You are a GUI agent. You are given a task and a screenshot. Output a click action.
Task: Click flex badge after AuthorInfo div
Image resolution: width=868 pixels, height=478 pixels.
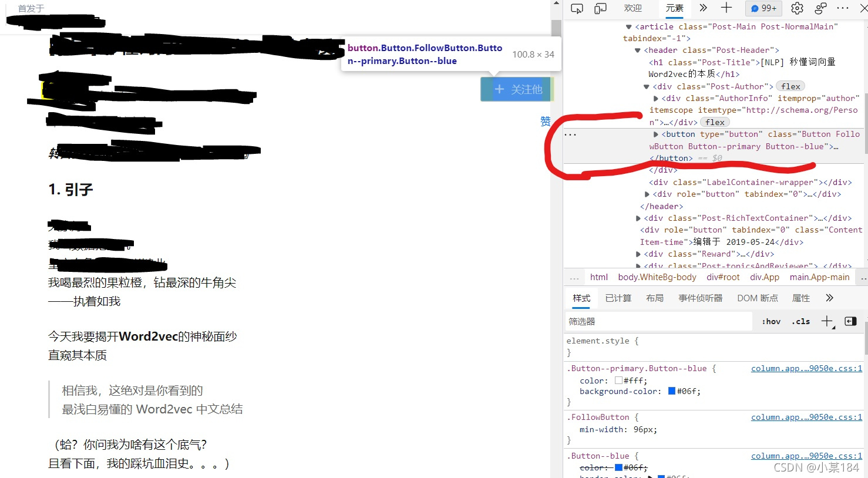coord(715,122)
